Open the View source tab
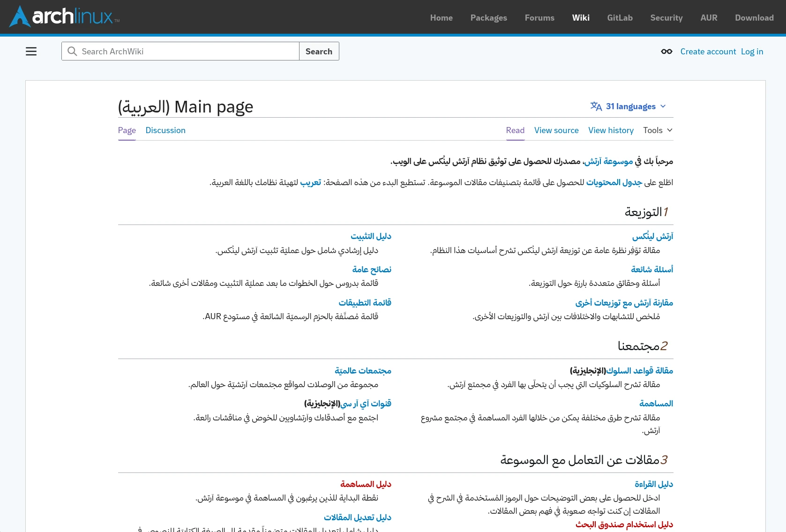The image size is (786, 532). click(556, 130)
